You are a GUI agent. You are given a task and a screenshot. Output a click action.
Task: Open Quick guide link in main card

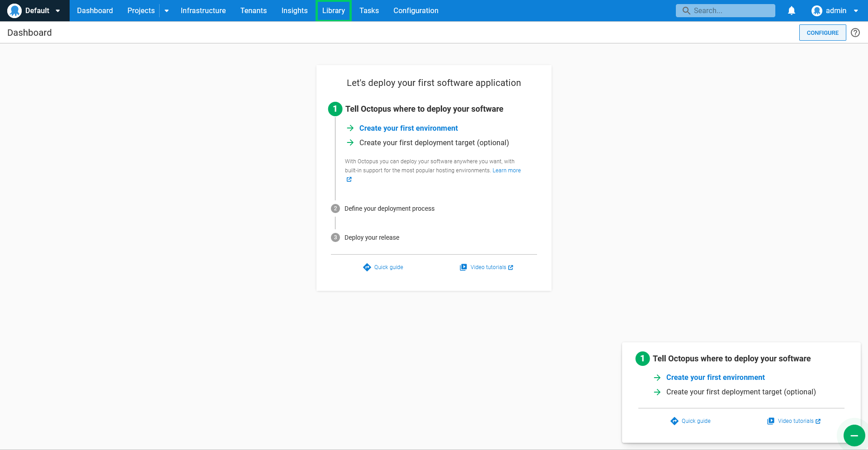coord(389,267)
